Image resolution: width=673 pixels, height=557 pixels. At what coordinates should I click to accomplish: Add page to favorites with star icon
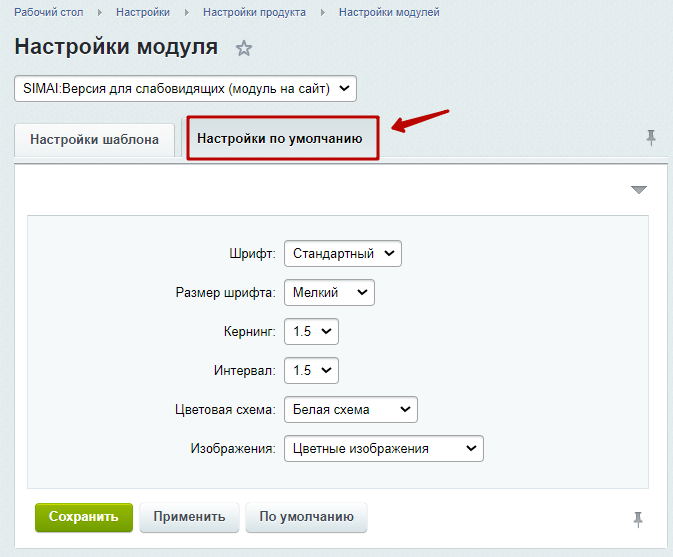point(244,48)
